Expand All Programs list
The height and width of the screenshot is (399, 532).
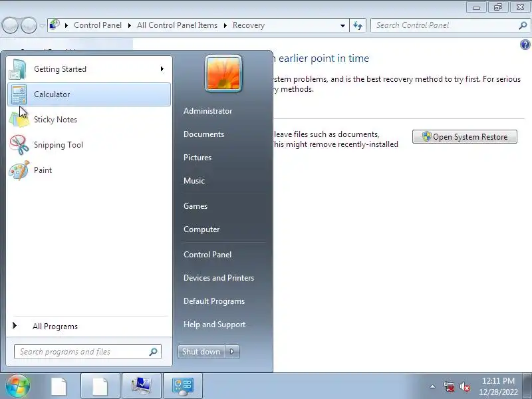89,327
